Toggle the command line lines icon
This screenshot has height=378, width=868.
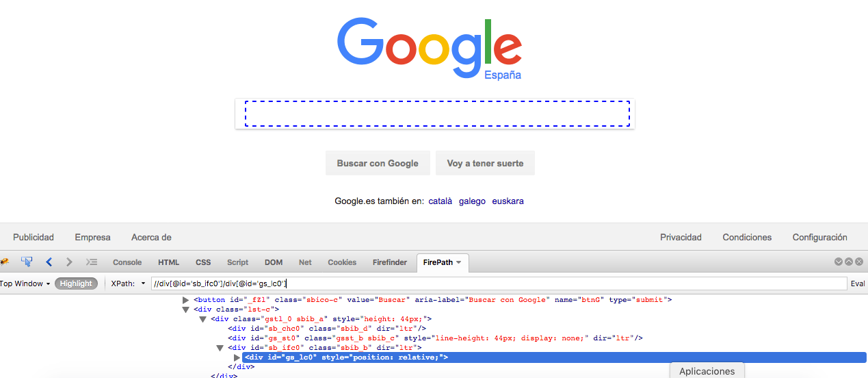(92, 262)
